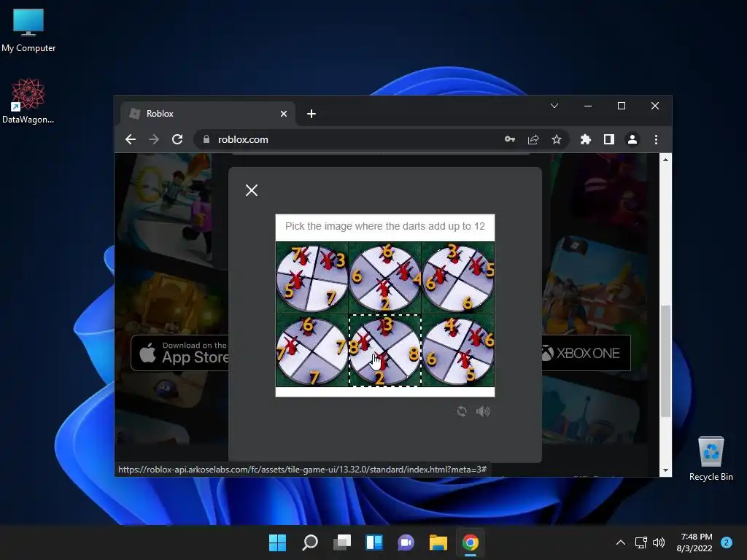Open Chrome's three-dot menu
The height and width of the screenshot is (560, 747).
click(656, 139)
